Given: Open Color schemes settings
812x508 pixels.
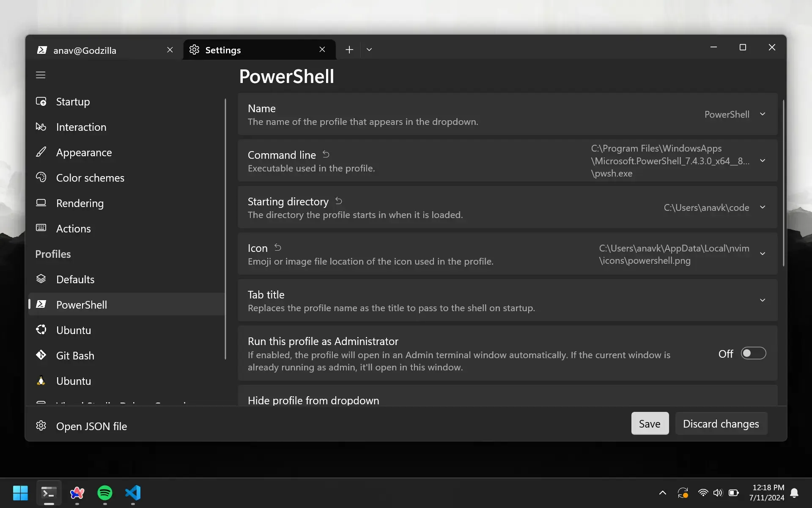Looking at the screenshot, I should (x=90, y=177).
